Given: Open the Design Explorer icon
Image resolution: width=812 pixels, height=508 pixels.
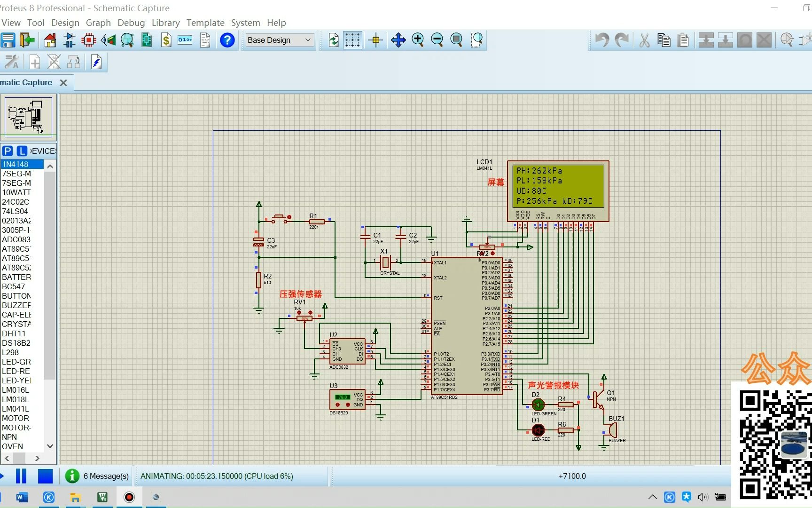Looking at the screenshot, I should (147, 40).
